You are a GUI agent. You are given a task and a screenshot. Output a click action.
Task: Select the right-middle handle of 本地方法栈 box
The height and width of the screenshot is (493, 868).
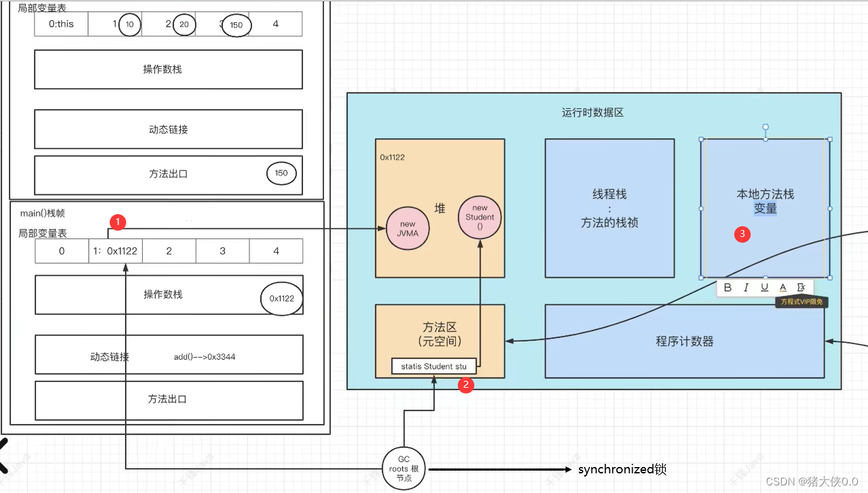tap(830, 208)
